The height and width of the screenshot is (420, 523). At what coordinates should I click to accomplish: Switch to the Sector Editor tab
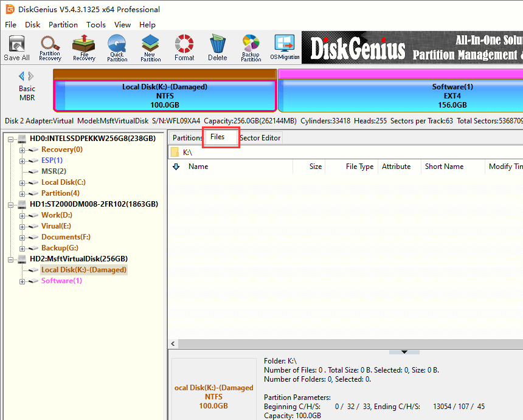tap(260, 138)
